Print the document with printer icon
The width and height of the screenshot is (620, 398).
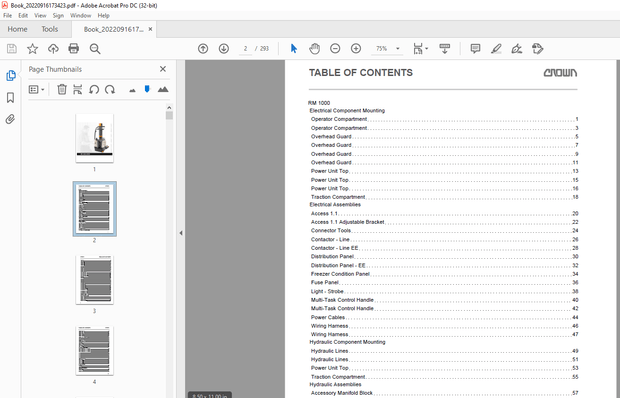[x=74, y=49]
